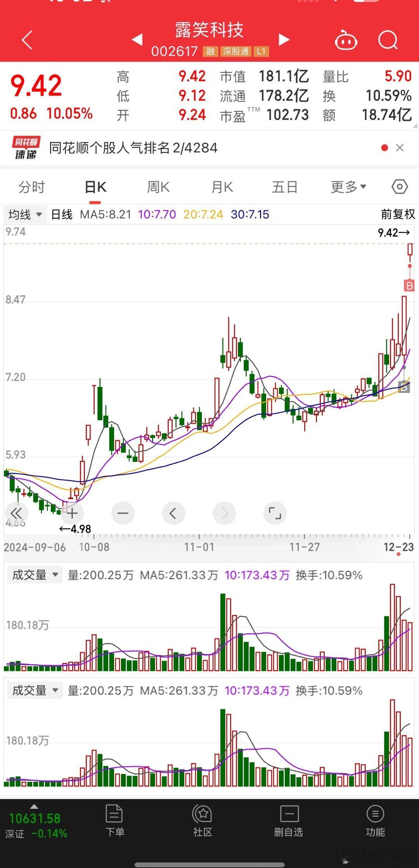
Task: Tap the MA5:8.21 legend
Action: click(106, 214)
